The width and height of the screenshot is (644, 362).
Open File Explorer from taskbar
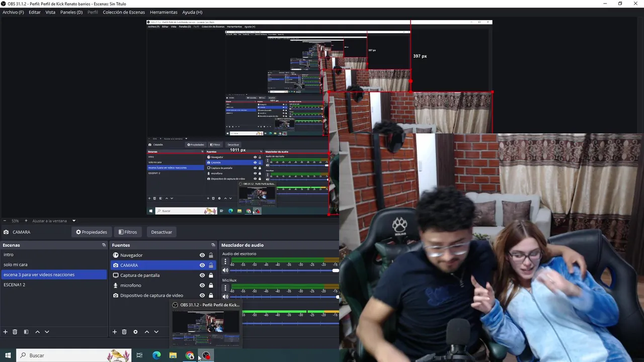coord(173,355)
